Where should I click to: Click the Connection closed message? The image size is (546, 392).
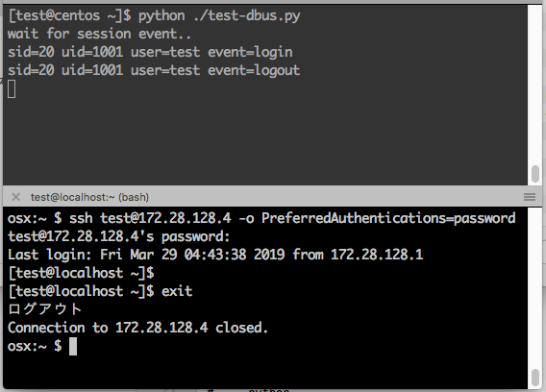click(137, 328)
